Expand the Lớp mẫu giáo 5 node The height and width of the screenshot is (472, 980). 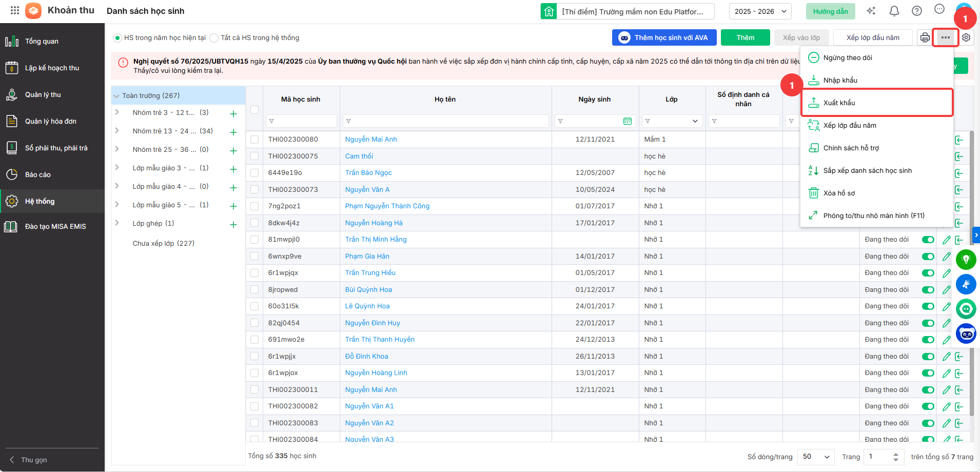coord(117,205)
